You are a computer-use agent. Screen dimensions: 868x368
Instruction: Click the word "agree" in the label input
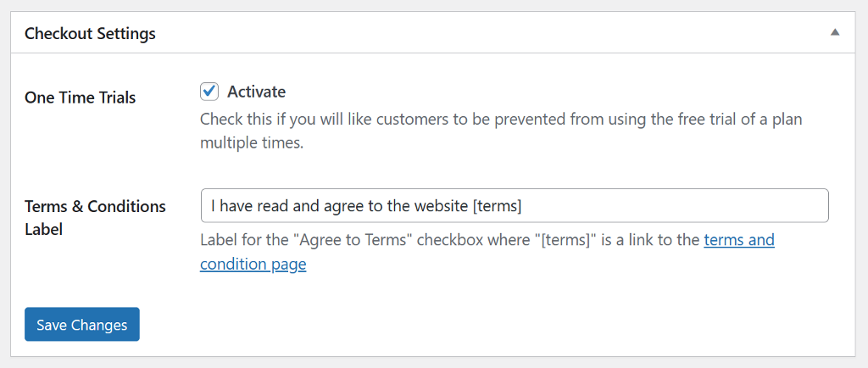pyautogui.click(x=341, y=207)
